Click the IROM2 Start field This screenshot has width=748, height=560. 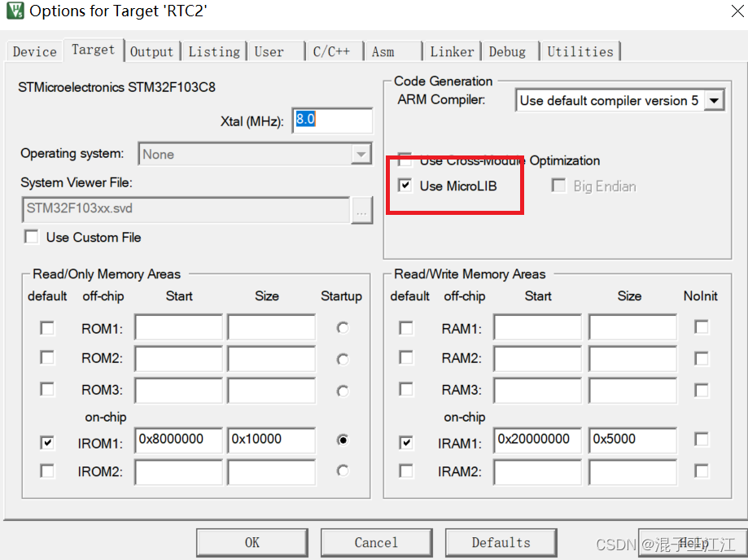178,472
